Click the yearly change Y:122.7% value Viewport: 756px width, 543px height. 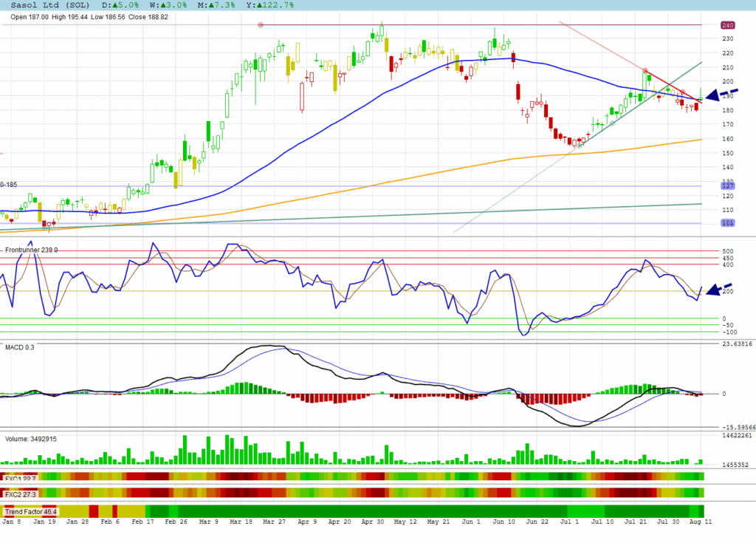coord(269,5)
